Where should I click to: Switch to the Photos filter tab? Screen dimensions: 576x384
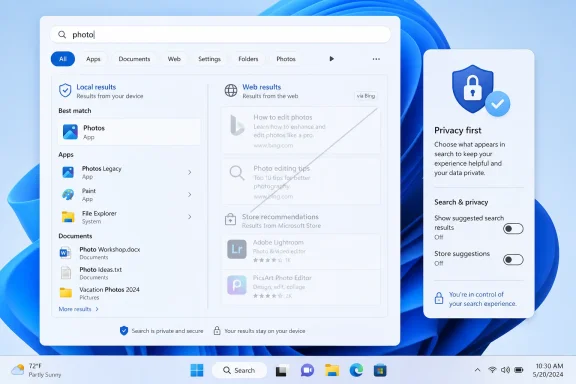click(286, 59)
